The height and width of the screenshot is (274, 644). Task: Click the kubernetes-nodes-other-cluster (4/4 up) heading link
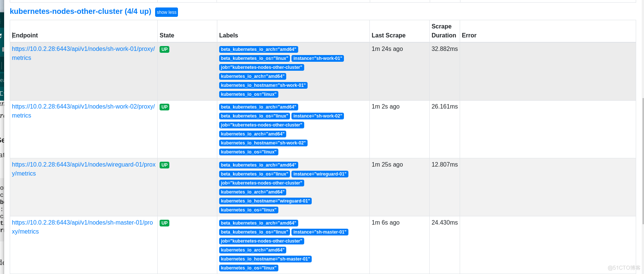coord(81,12)
